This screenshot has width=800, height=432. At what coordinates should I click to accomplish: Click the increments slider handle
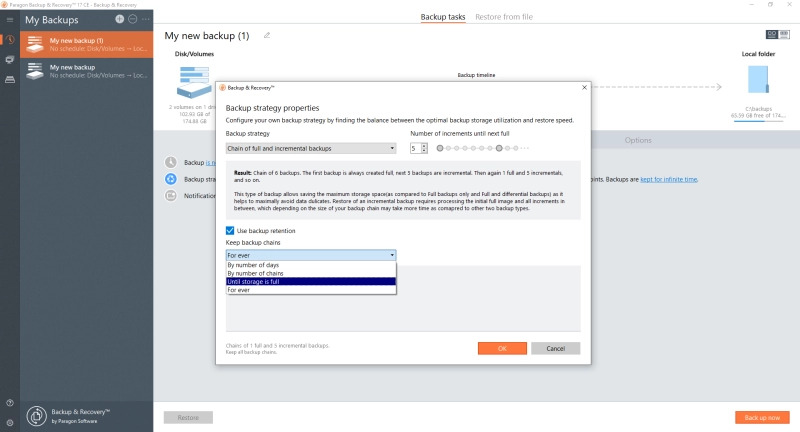499,148
